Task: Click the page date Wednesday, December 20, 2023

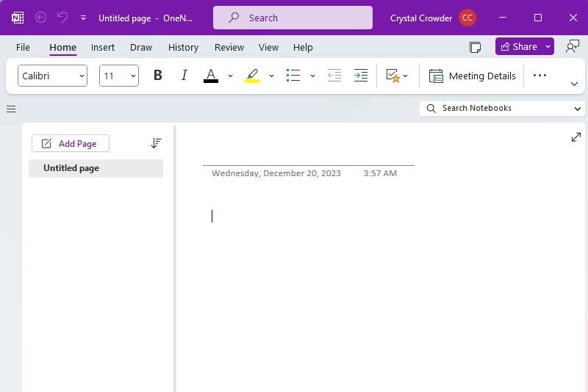Action: point(276,173)
